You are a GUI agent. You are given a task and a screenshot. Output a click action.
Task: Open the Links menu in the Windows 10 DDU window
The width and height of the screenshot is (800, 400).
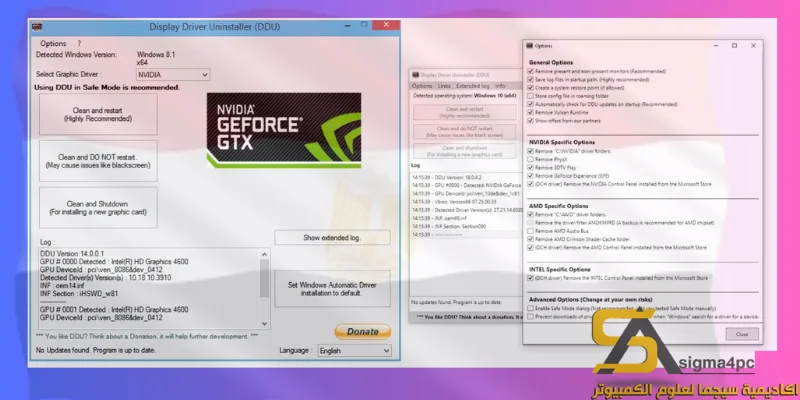[444, 86]
